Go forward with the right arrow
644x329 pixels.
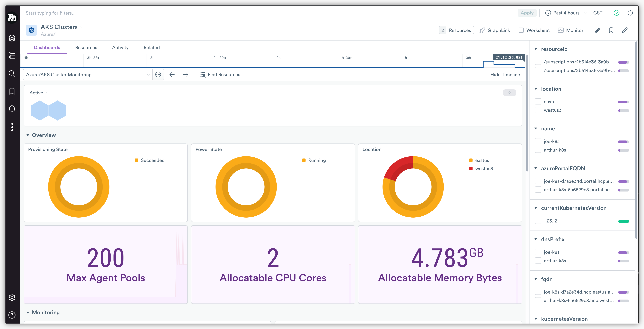pos(186,75)
